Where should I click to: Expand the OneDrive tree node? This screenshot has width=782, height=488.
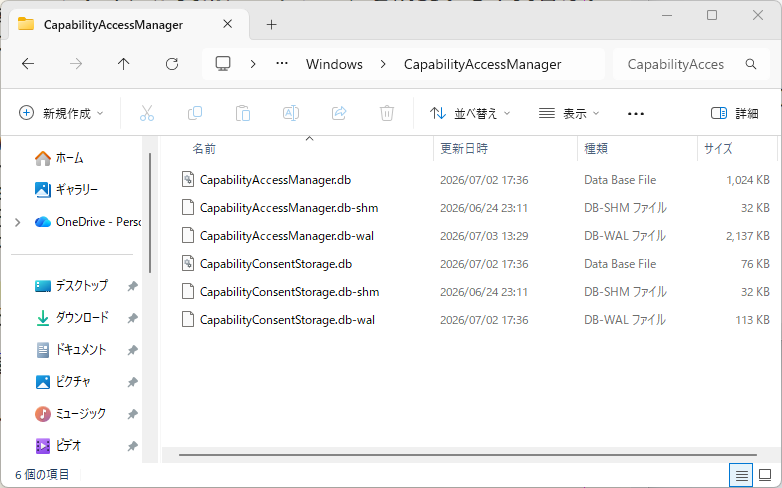click(18, 222)
